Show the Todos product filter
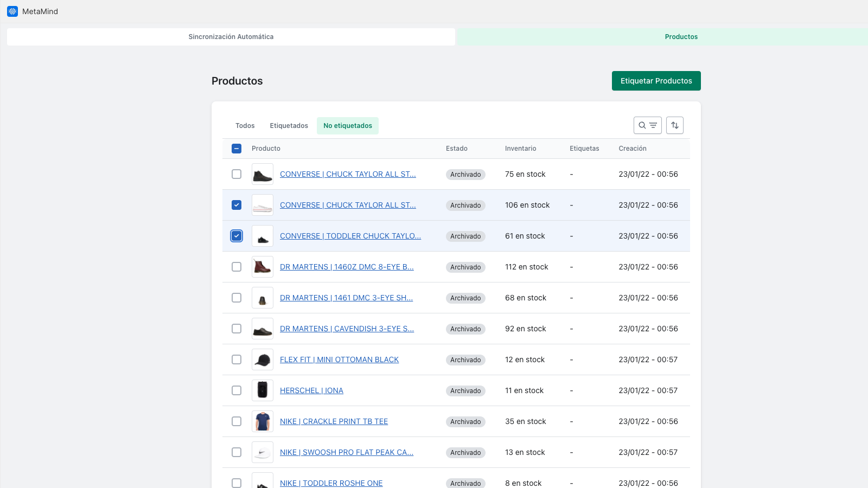The height and width of the screenshot is (488, 868). click(245, 126)
